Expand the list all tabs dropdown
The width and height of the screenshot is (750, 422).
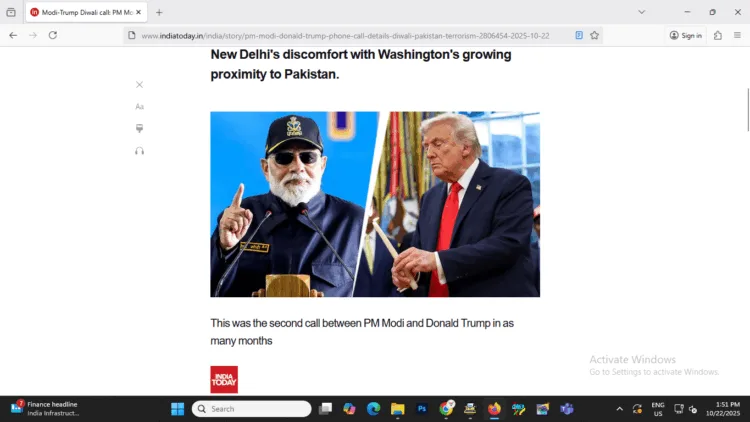[x=641, y=12]
